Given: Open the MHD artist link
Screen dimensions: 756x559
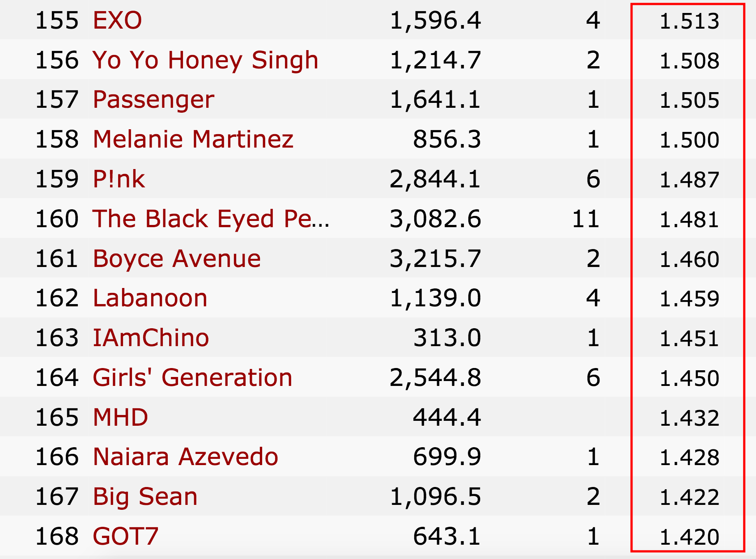Looking at the screenshot, I should (120, 418).
